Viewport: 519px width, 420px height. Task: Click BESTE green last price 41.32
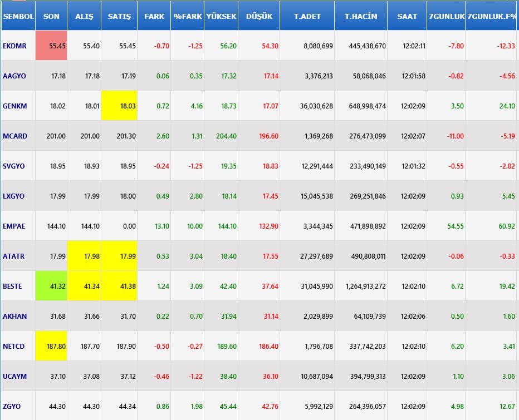[51, 286]
